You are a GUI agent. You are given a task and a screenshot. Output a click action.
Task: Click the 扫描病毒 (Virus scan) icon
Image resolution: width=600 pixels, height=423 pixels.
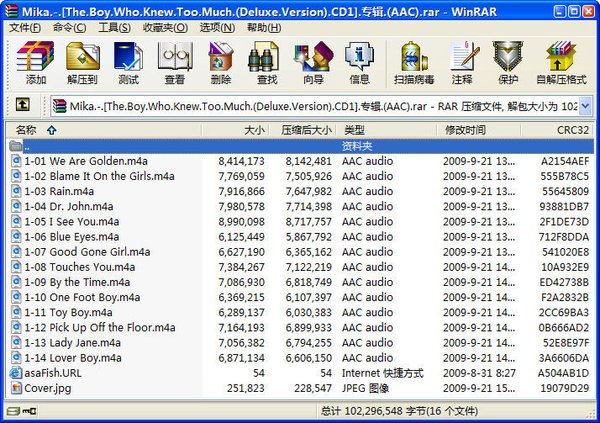tap(414, 56)
